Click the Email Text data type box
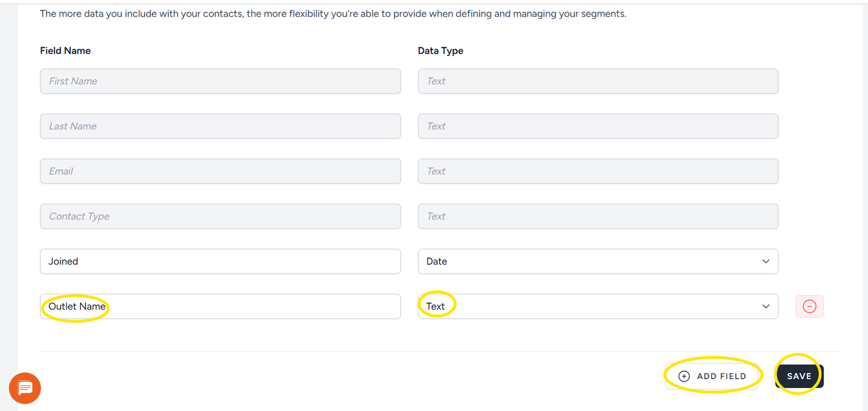The width and height of the screenshot is (868, 411). coord(597,171)
